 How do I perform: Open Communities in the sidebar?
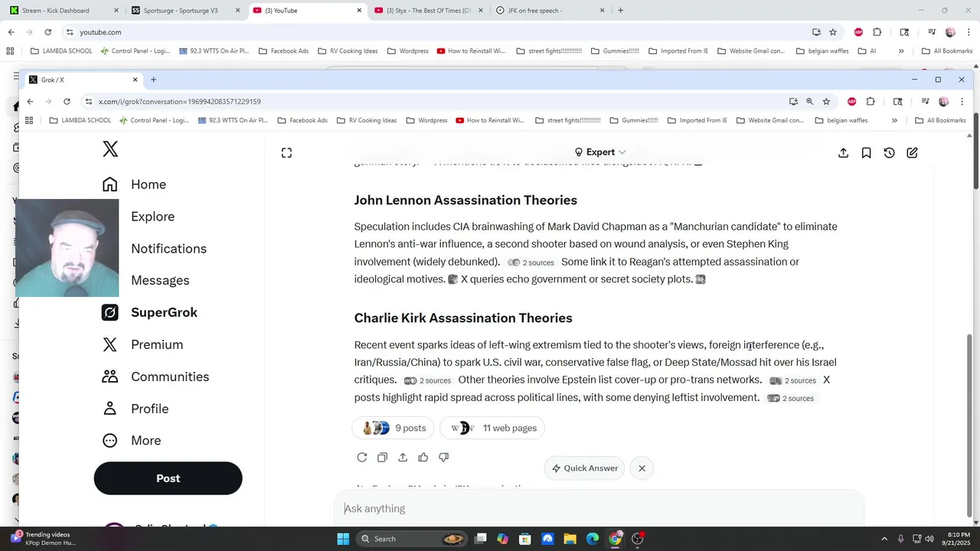(155, 377)
